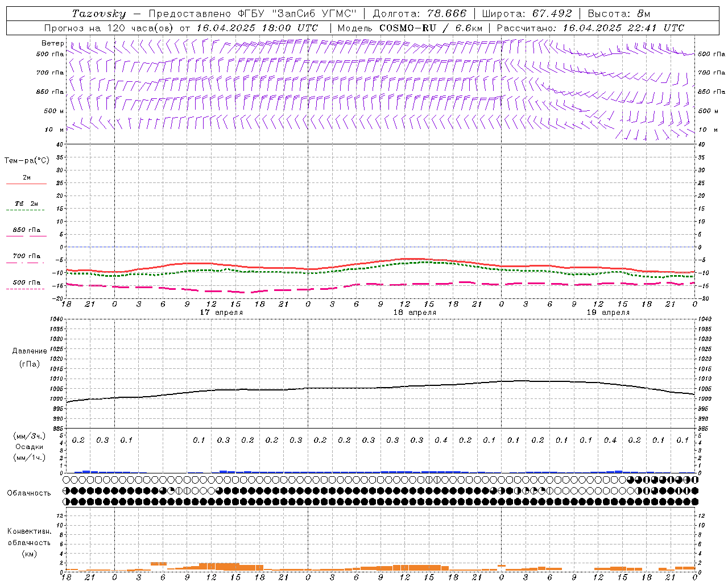728x582 pixels.
Task: Click the forecast start time 16.04.2025 18:00 UTC
Action: click(x=257, y=28)
